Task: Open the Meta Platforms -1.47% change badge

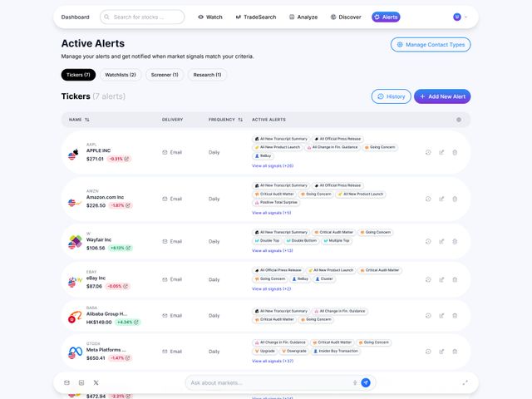Action: pyautogui.click(x=120, y=358)
